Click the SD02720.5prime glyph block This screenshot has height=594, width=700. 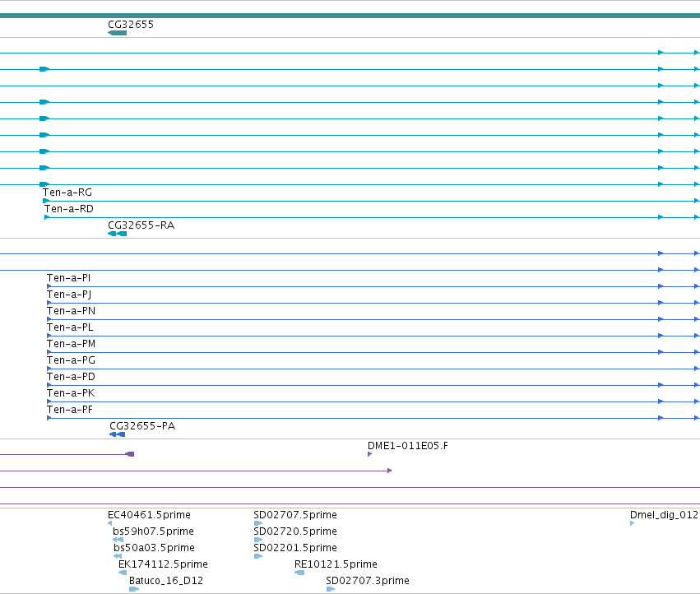[258, 540]
